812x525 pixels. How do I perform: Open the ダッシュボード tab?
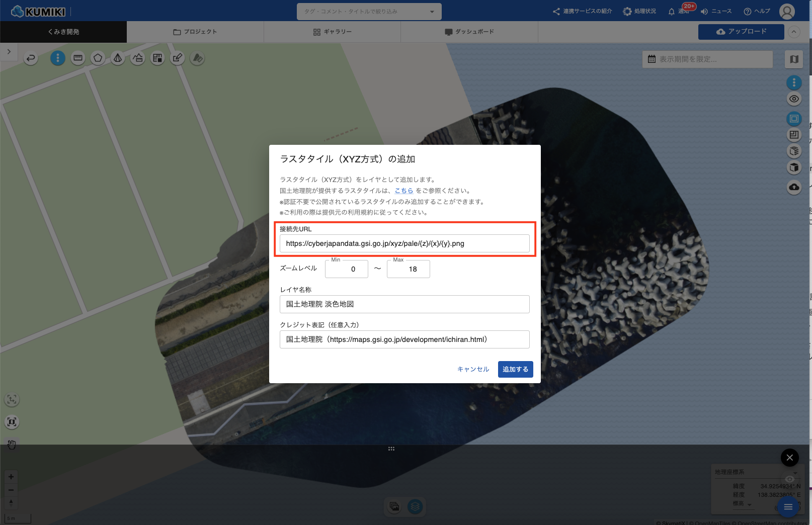coord(469,32)
